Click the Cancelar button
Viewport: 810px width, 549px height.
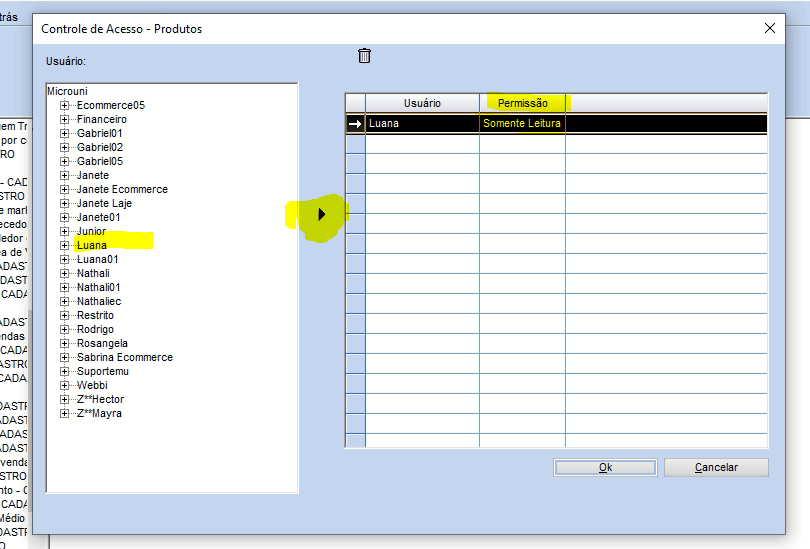pyautogui.click(x=716, y=467)
